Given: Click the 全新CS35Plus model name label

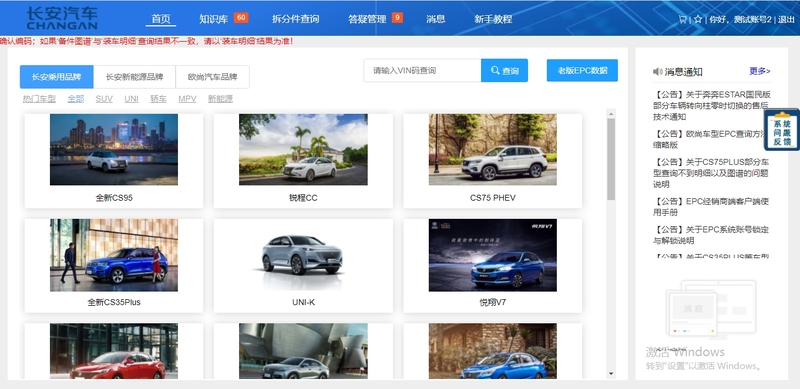Looking at the screenshot, I should [x=114, y=302].
